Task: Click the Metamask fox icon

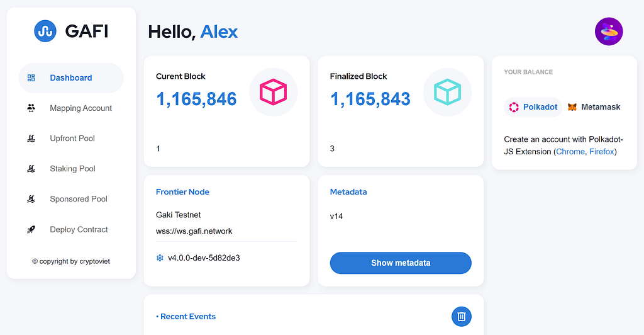Action: coord(572,107)
